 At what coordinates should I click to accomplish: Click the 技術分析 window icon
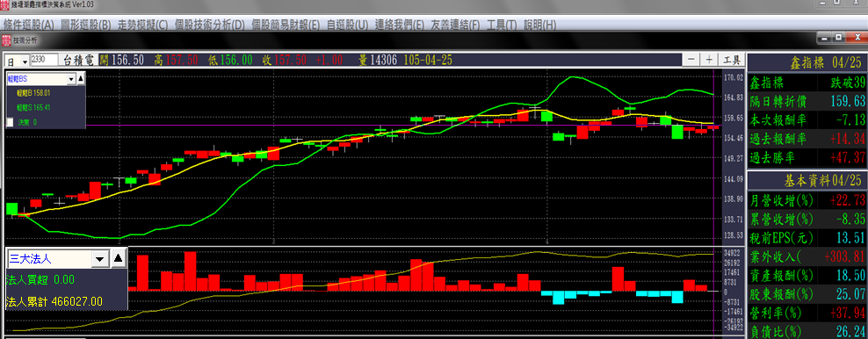(5, 40)
